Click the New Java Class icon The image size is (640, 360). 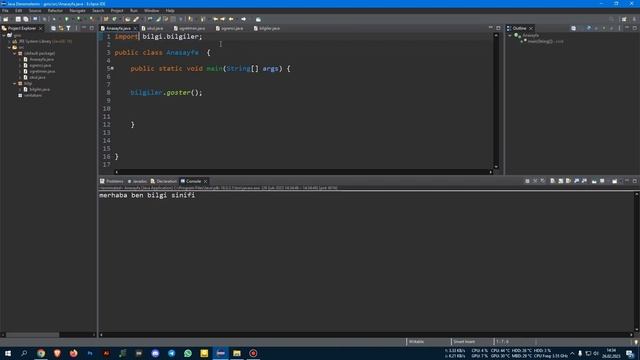[x=115, y=19]
